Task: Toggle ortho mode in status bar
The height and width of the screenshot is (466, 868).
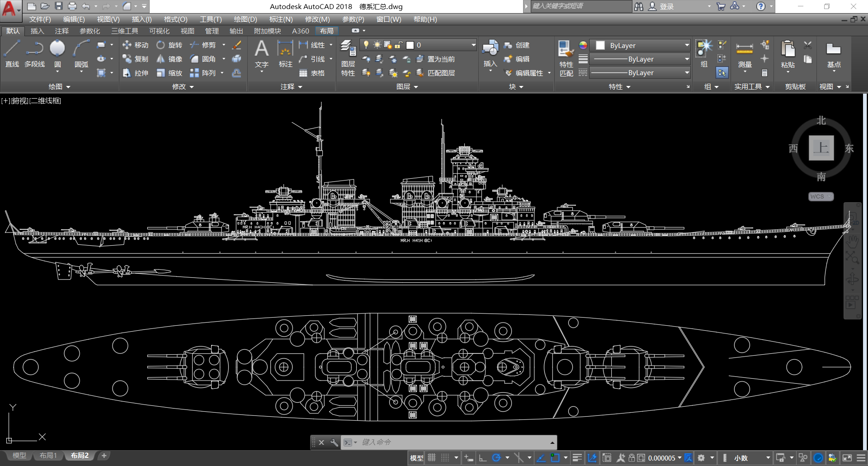Action: [483, 458]
